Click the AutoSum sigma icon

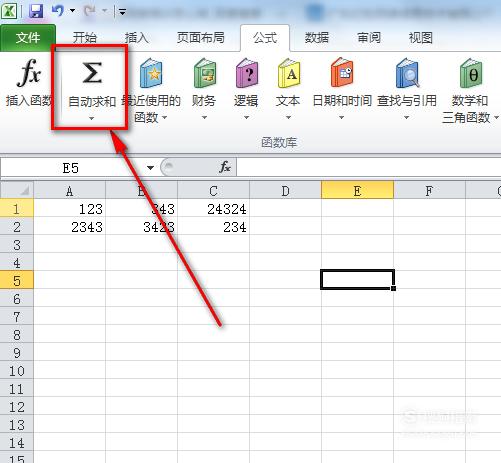pos(92,72)
